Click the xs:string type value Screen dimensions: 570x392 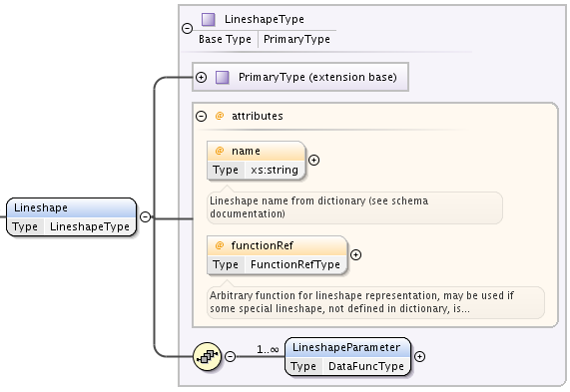click(275, 170)
